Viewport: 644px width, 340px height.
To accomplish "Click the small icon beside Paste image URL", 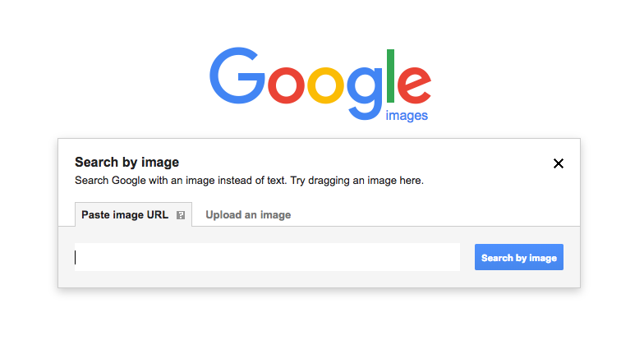I will (x=181, y=215).
